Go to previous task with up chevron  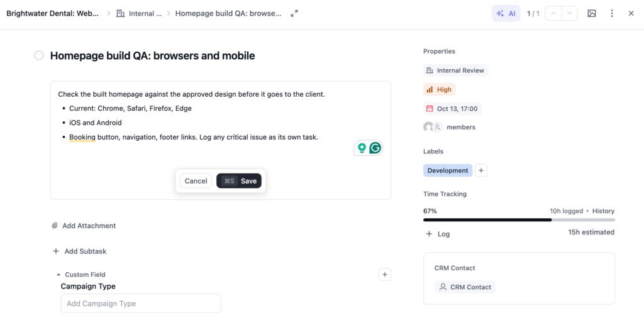(x=553, y=14)
